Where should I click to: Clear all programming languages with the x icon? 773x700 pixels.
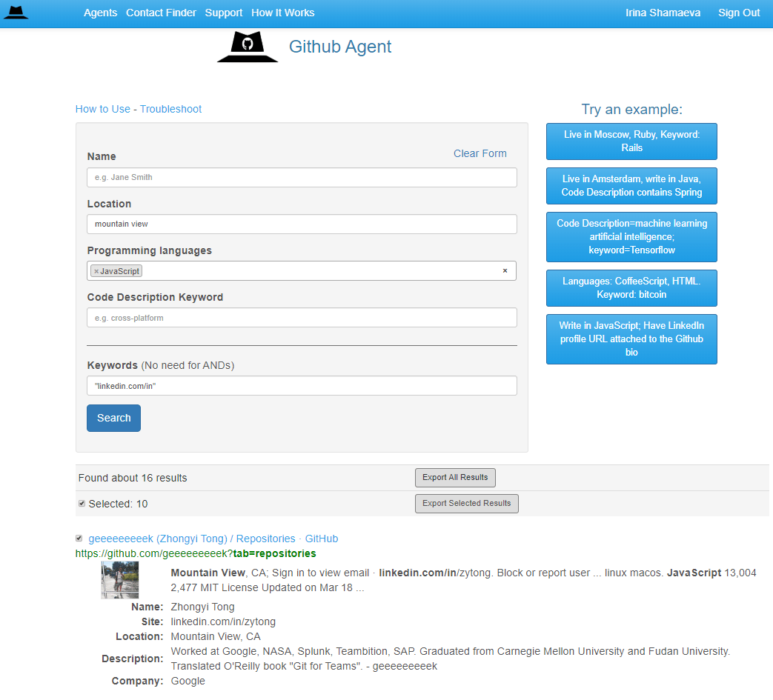(x=505, y=270)
